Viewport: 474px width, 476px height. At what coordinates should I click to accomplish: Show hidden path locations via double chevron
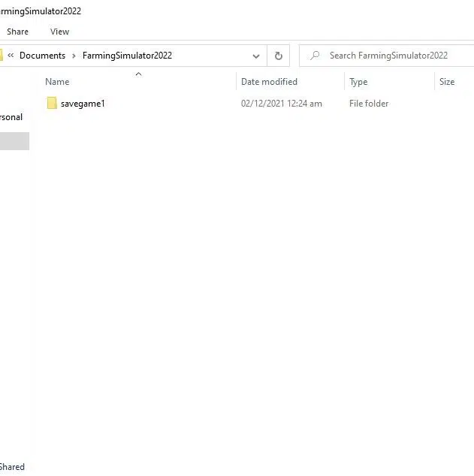pyautogui.click(x=11, y=56)
